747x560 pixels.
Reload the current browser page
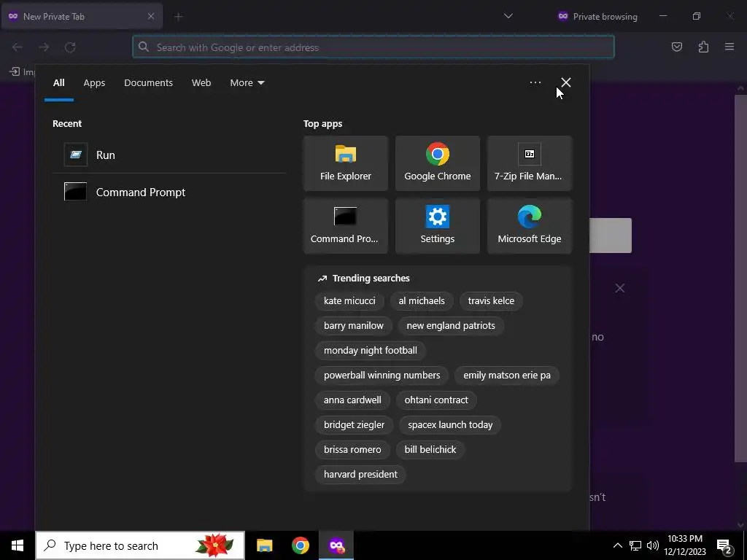coord(70,47)
